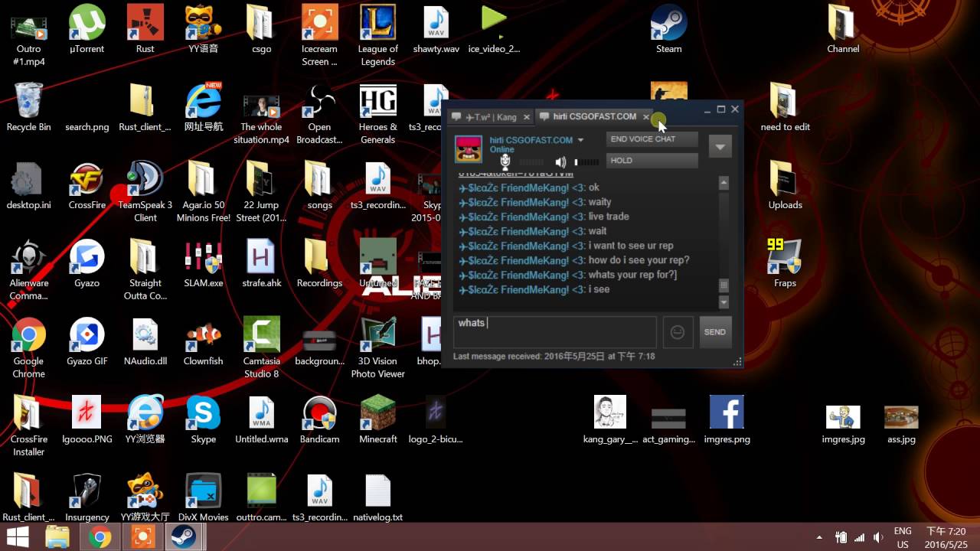
Task: Switch to the T.w² | Kang chat tab
Action: pyautogui.click(x=490, y=117)
